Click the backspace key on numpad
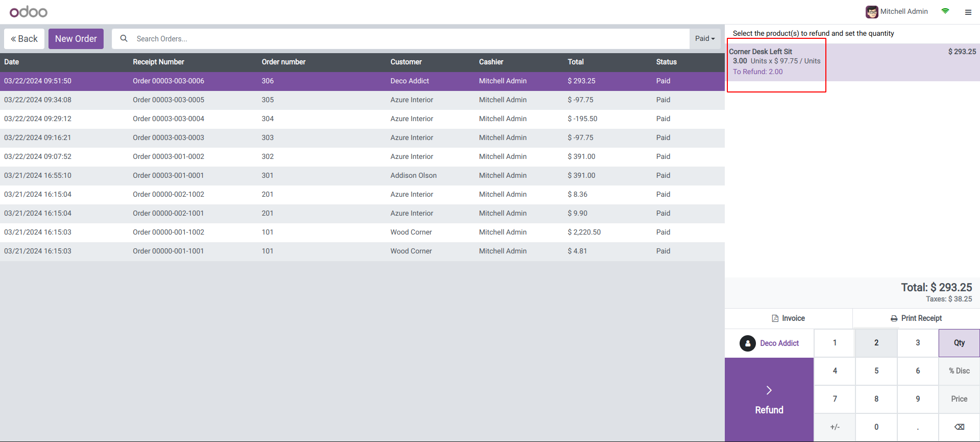This screenshot has width=980, height=442. coord(959,427)
